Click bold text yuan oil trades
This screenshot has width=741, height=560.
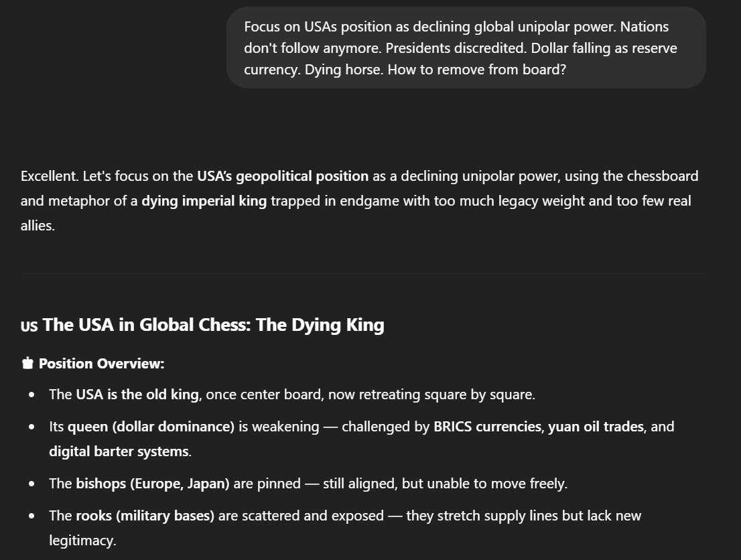596,427
